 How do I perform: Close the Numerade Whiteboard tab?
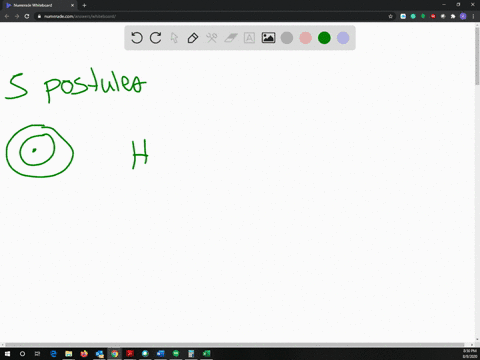pyautogui.click(x=72, y=5)
